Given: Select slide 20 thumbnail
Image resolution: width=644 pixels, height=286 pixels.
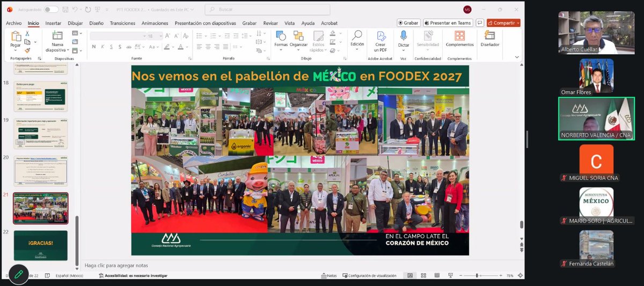Looking at the screenshot, I should 41,171.
